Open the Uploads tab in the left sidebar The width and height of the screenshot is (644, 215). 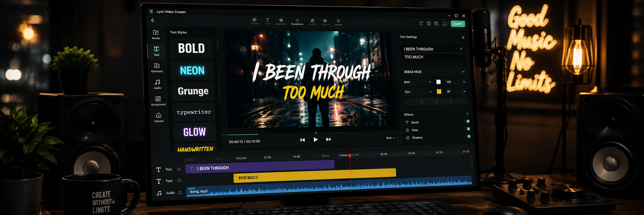coord(159,117)
